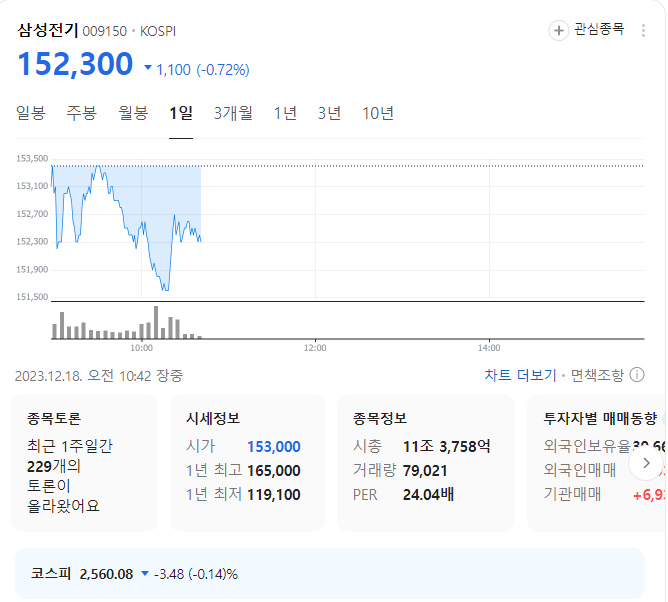
Task: Click the 코스피 index bar
Action: click(x=330, y=573)
